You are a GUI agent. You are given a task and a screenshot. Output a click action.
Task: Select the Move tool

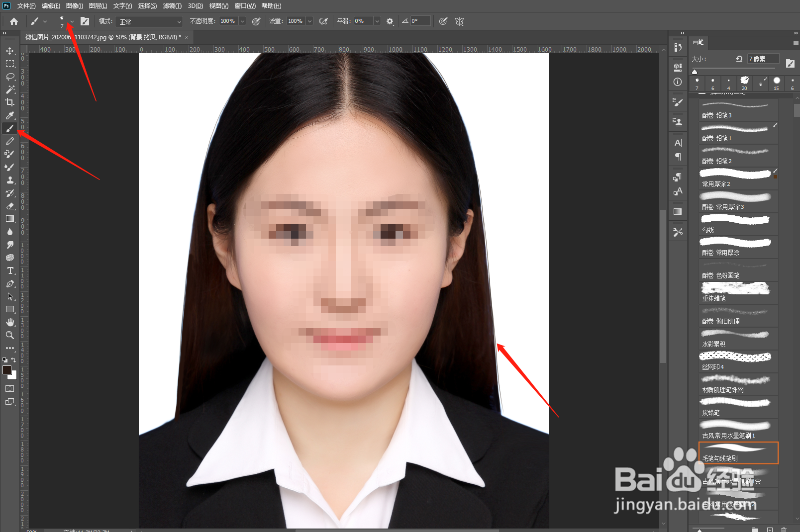pos(10,51)
